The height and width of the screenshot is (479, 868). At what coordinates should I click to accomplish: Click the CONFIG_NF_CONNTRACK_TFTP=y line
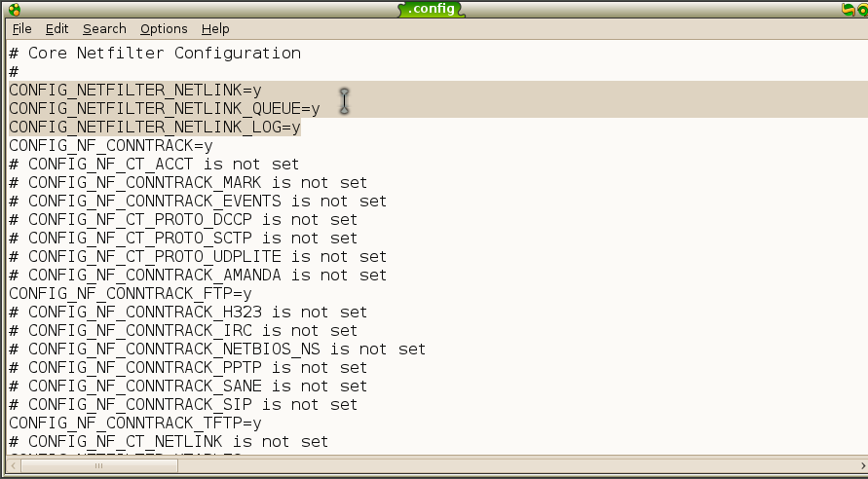pyautogui.click(x=135, y=423)
